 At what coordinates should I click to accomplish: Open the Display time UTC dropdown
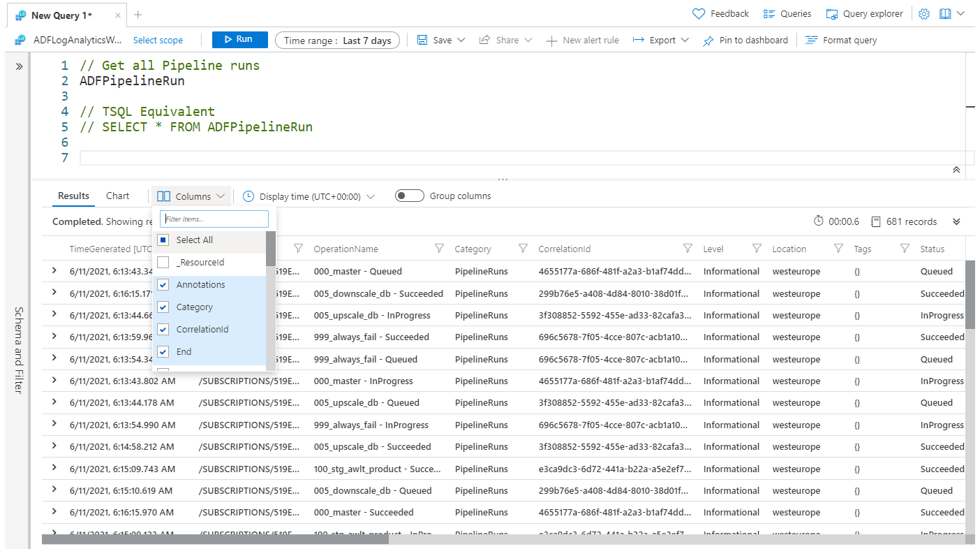point(310,196)
